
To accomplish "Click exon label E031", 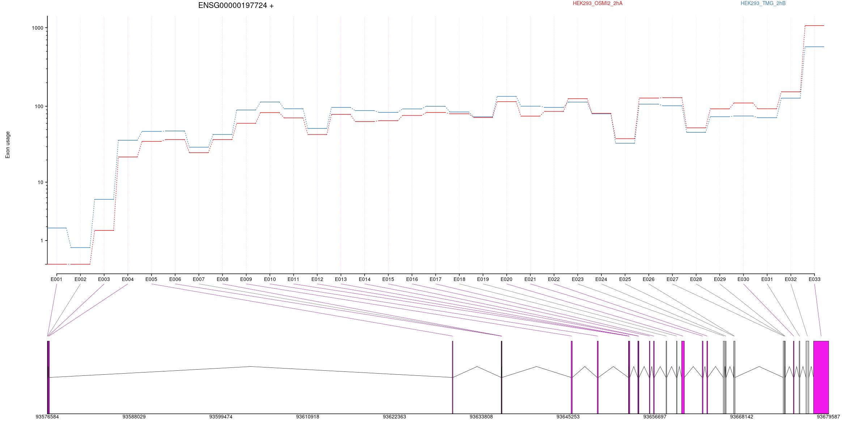I will (767, 279).
